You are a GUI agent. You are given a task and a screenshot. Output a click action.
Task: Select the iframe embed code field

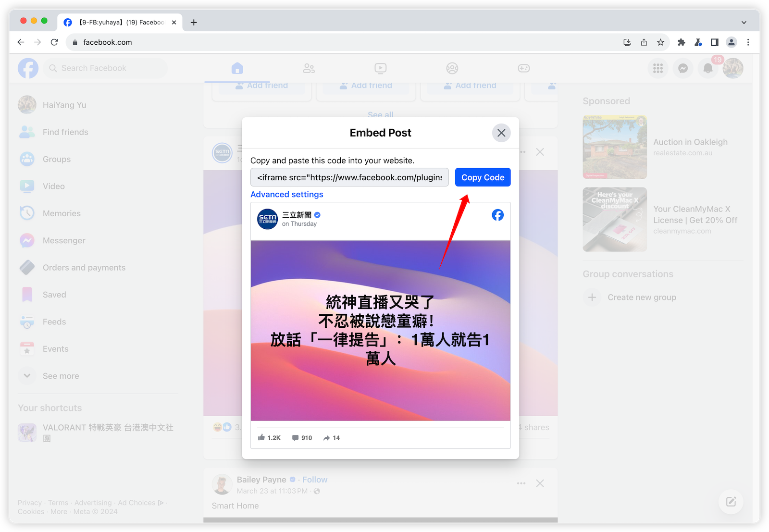(349, 177)
